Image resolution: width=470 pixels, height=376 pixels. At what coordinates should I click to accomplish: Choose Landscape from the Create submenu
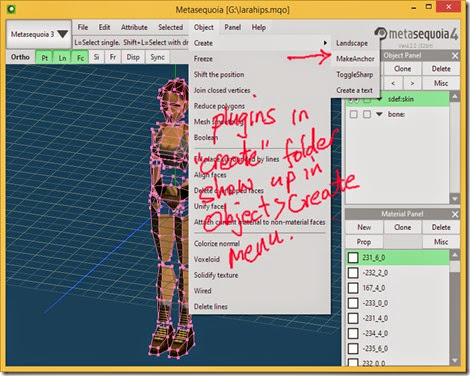[x=355, y=43]
